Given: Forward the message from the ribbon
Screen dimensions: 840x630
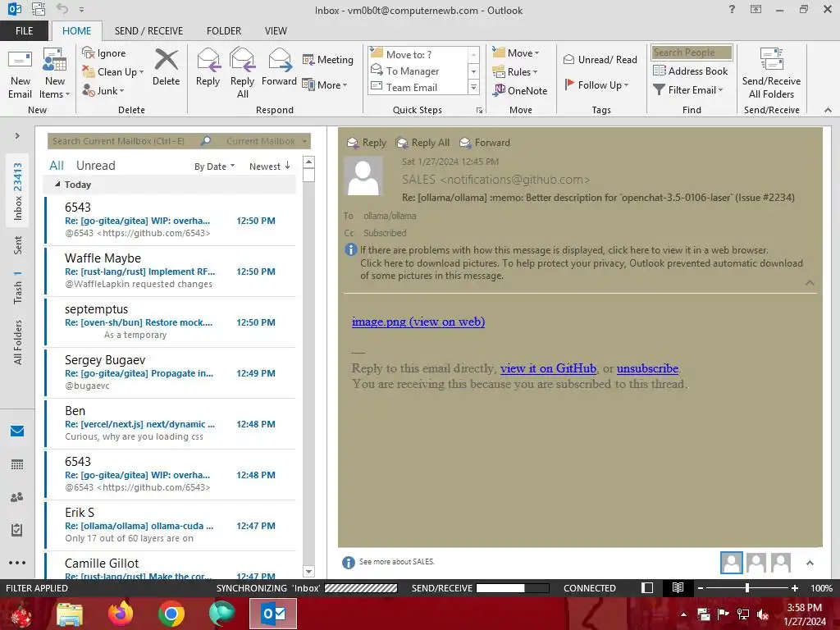Looking at the screenshot, I should 279,67.
